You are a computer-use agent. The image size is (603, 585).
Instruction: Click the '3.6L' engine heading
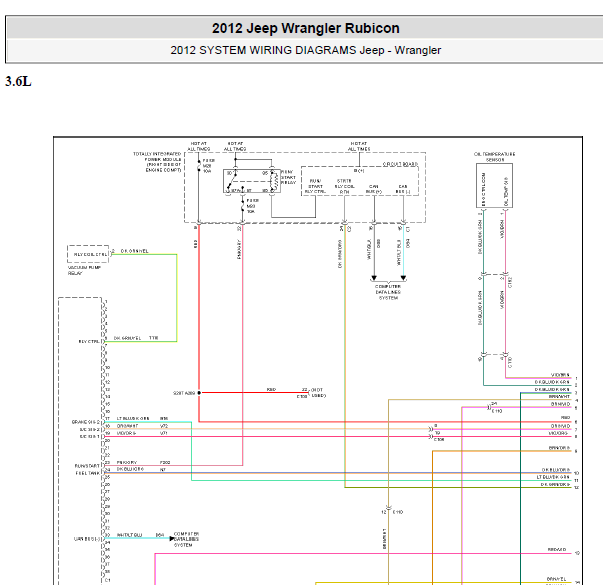(18, 82)
